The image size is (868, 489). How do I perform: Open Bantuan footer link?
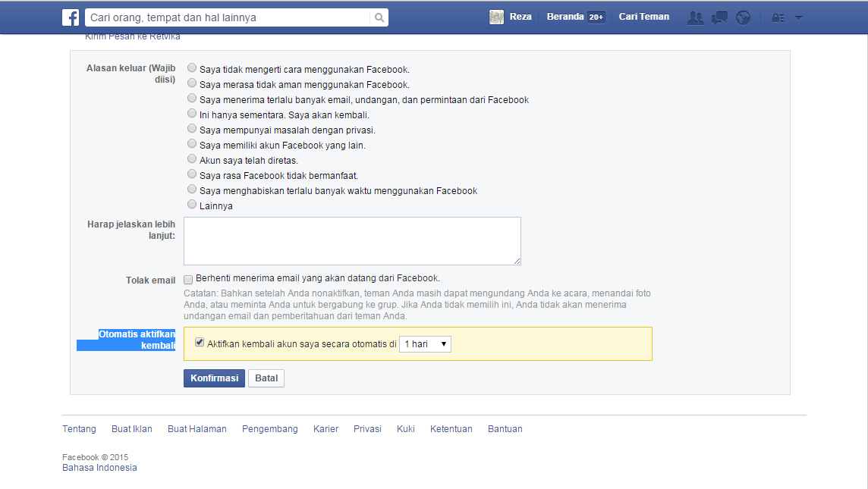click(505, 428)
